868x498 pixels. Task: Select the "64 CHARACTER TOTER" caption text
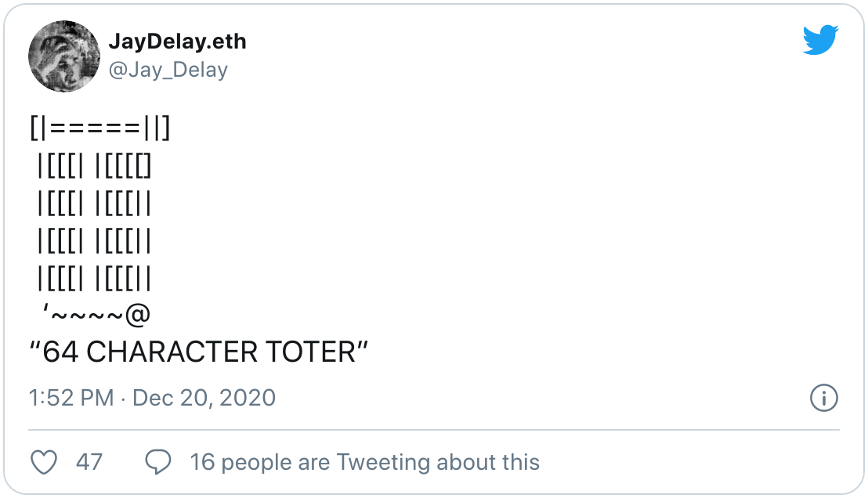click(x=199, y=352)
